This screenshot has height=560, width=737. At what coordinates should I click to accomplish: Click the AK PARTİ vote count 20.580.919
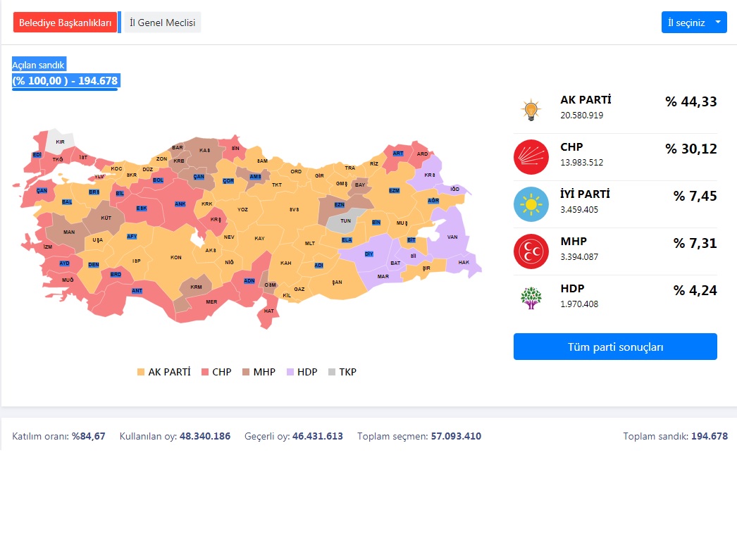tap(581, 116)
